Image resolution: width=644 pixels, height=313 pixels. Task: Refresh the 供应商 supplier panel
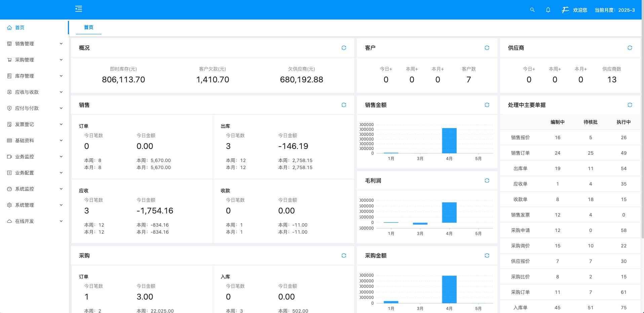[630, 48]
